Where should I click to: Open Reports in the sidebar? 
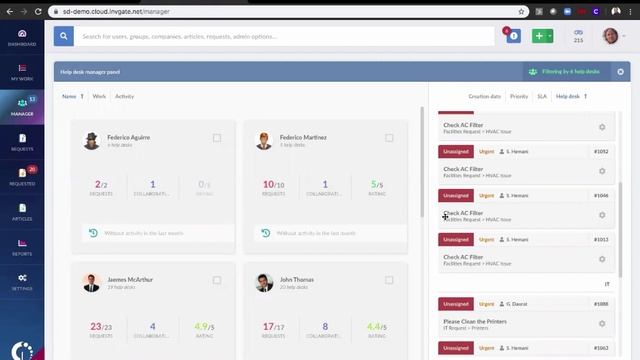(22, 247)
